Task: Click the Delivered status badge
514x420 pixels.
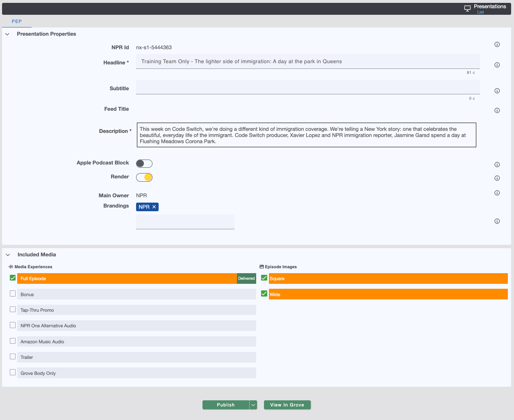Action: [x=246, y=278]
